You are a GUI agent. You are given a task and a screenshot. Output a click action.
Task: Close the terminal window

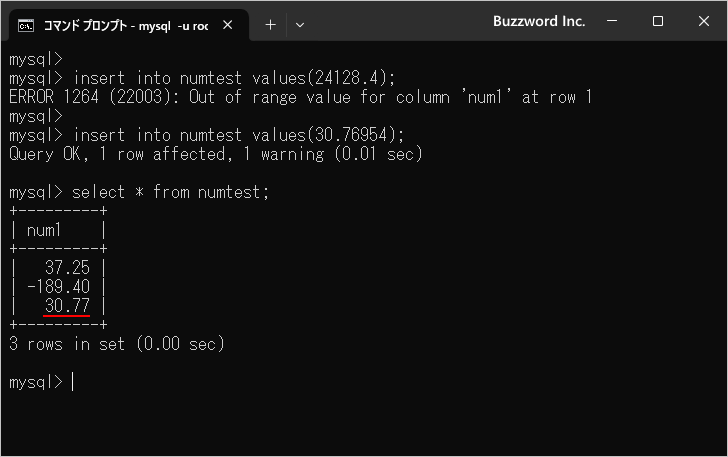point(704,21)
